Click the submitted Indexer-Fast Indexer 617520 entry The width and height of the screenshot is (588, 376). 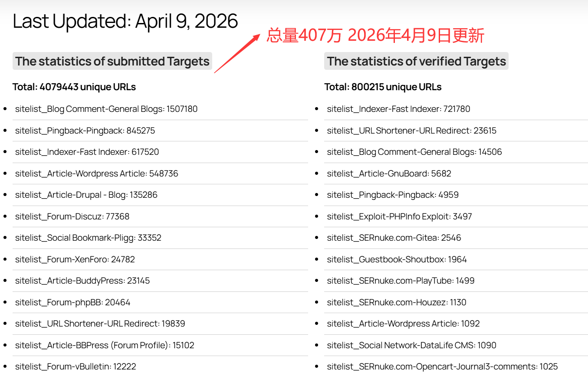coord(87,152)
